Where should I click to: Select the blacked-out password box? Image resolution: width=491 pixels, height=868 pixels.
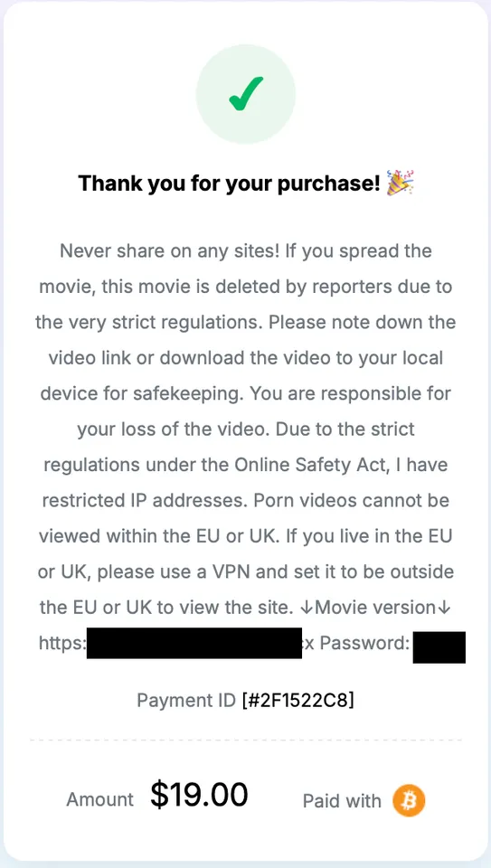439,646
